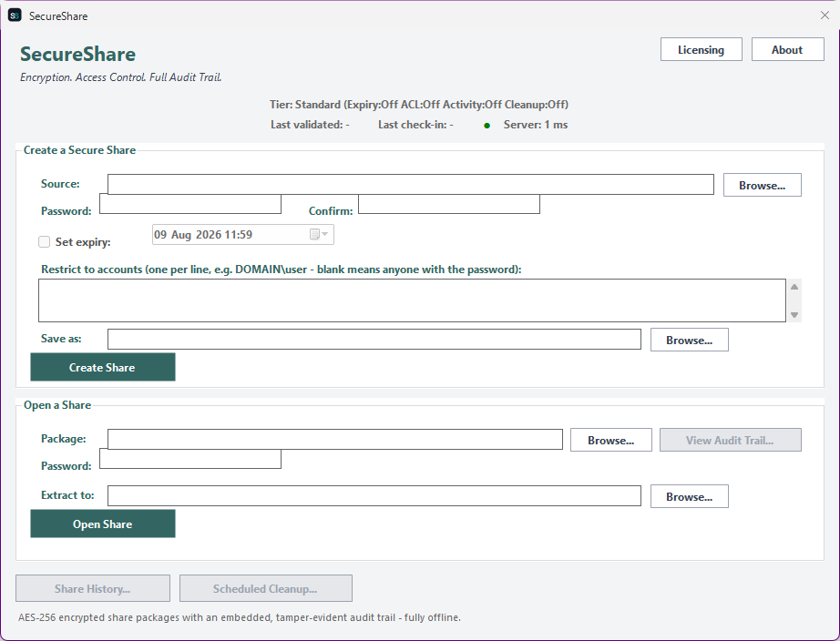Focus the Password field in Create a Secure Share

[190, 204]
